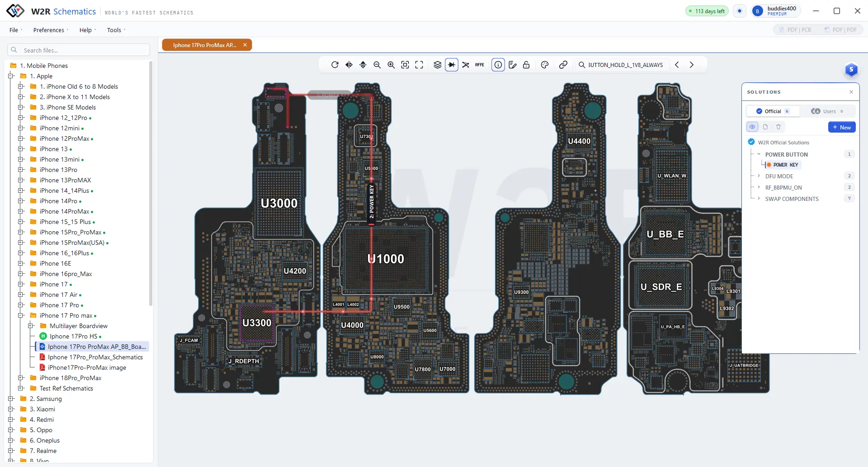Close the Solutions panel

pos(851,92)
